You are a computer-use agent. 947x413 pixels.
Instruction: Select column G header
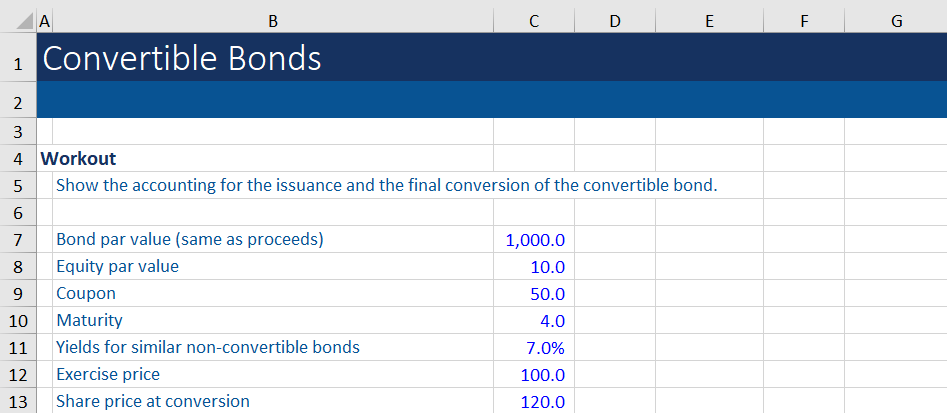click(x=895, y=20)
